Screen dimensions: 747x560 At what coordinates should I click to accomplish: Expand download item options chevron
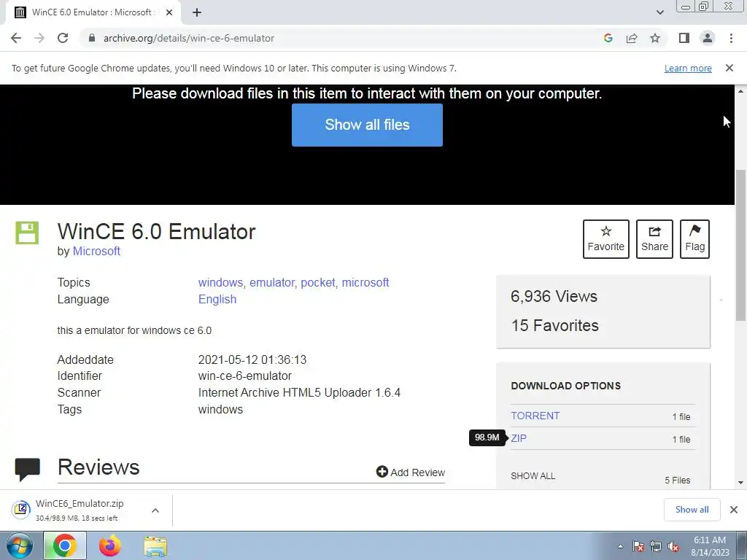pos(155,510)
